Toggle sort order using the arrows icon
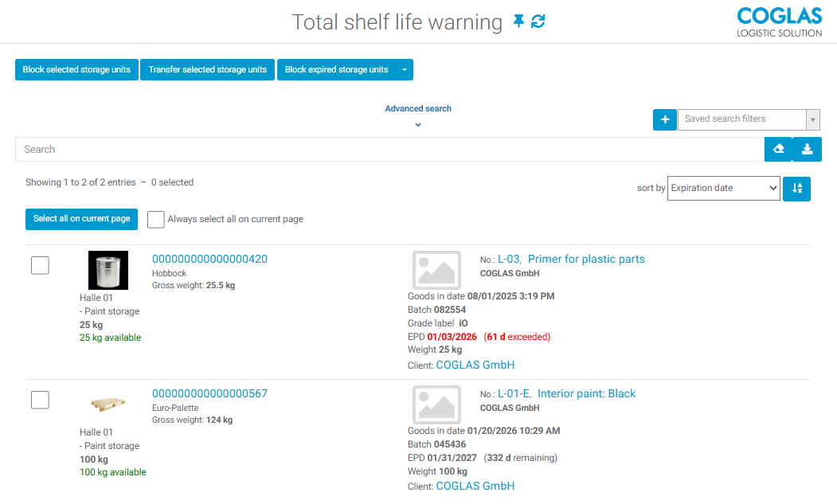837x504 pixels. 796,189
